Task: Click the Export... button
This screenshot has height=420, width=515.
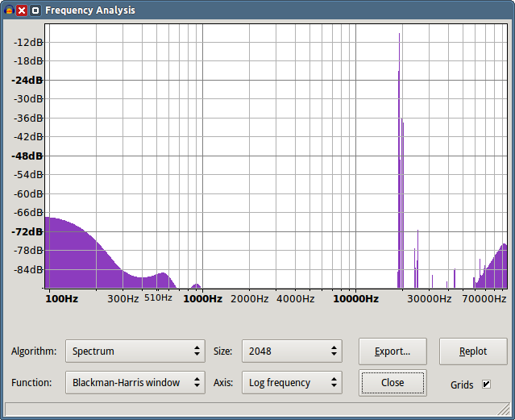Action: (392, 351)
